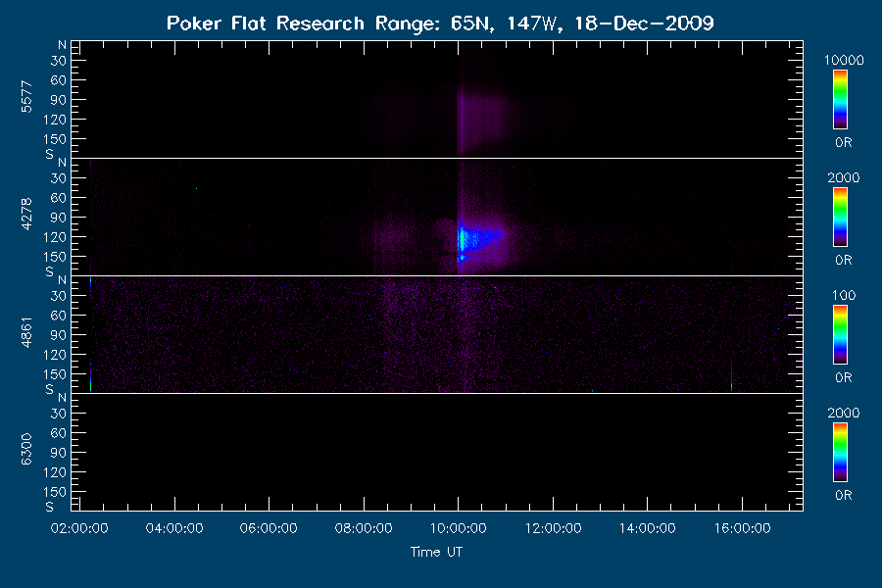Image resolution: width=882 pixels, height=588 pixels.
Task: Click the 10000 color bar maximum label
Action: click(x=844, y=60)
